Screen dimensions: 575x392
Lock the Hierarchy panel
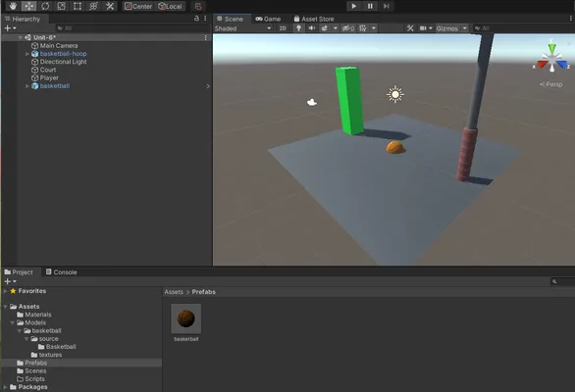pyautogui.click(x=196, y=19)
